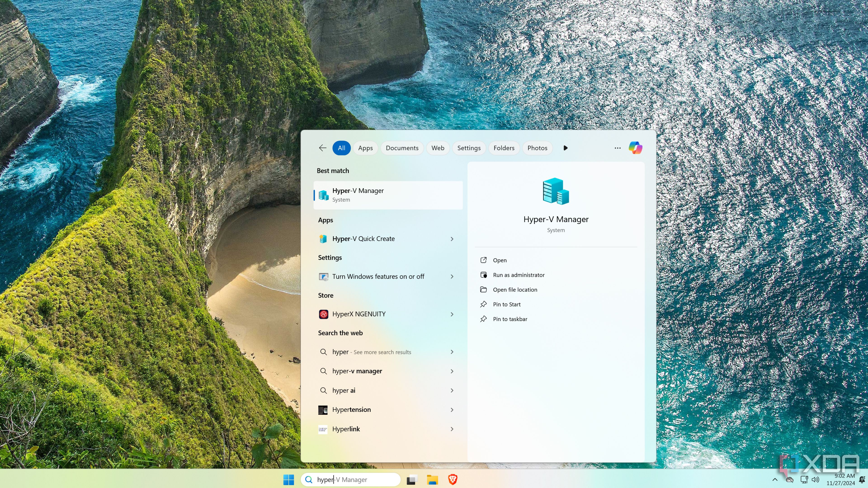Switch to the Apps filter tab
Screen dimensions: 868x488
click(x=365, y=148)
